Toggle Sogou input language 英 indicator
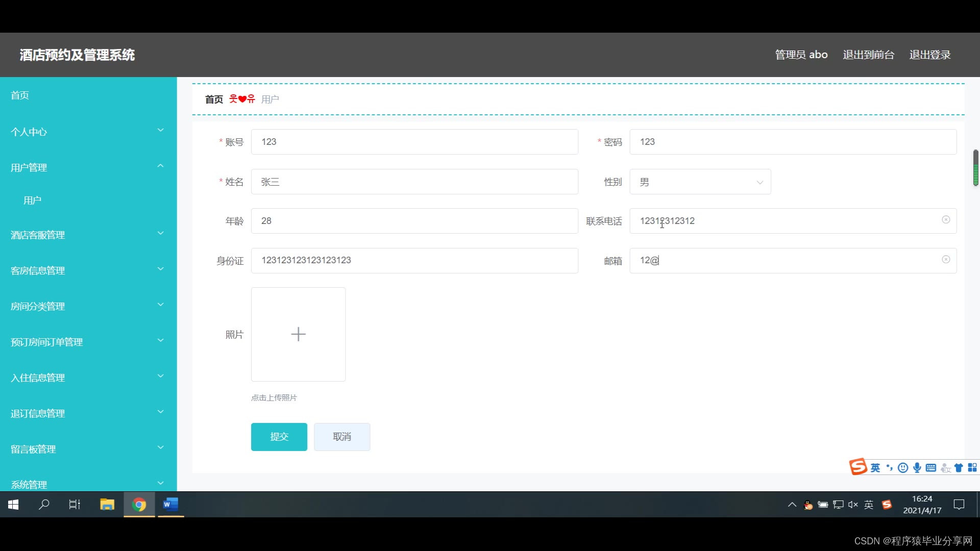 tap(875, 468)
